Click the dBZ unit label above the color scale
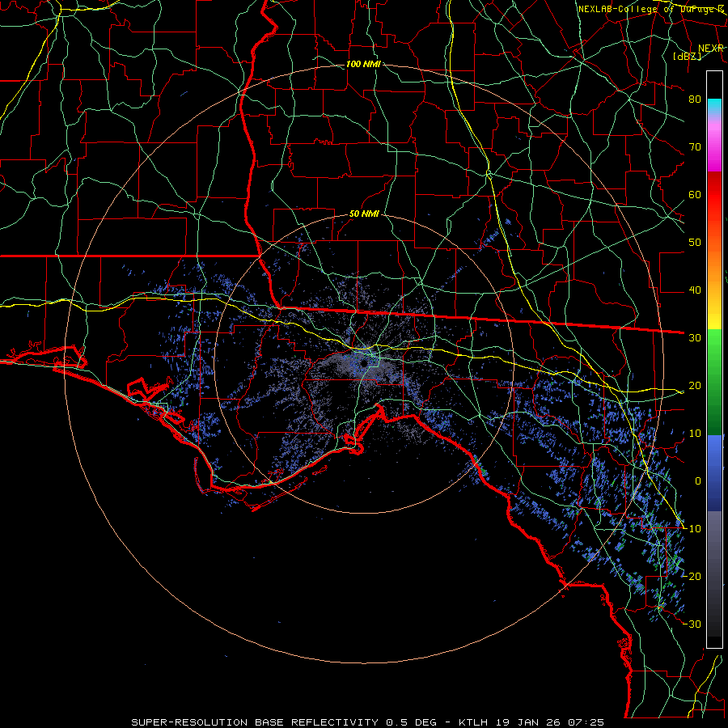This screenshot has height=728, width=728. pos(687,56)
